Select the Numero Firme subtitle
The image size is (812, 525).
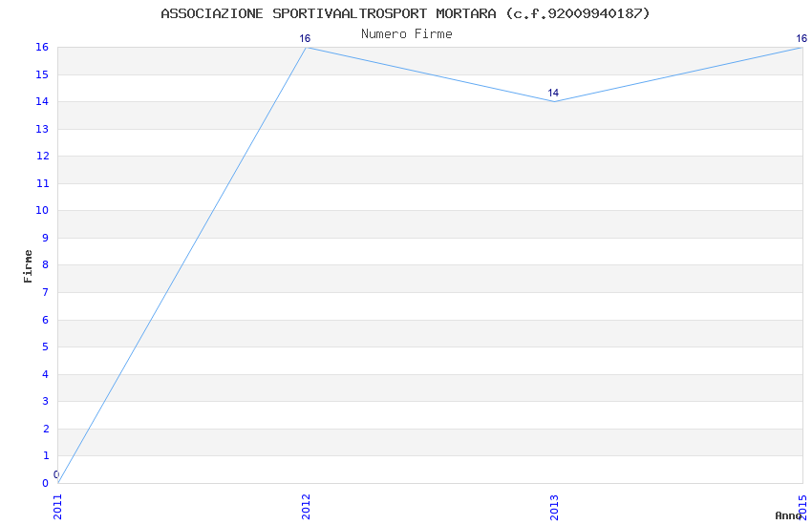click(407, 34)
